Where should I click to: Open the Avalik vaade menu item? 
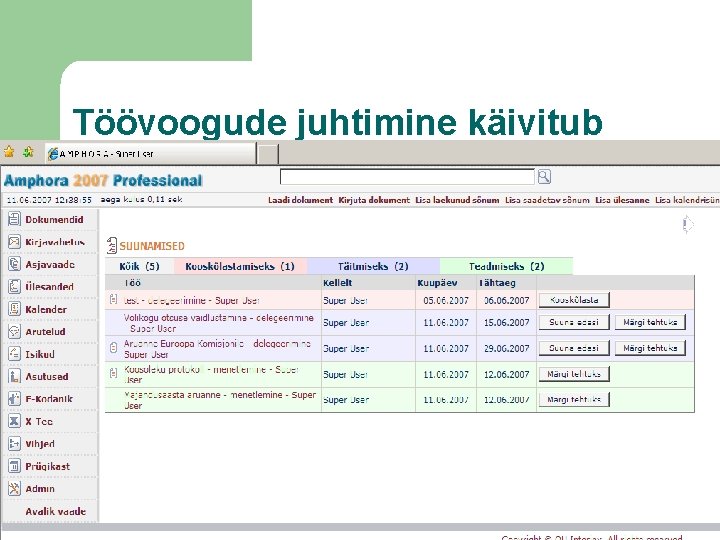(56, 511)
